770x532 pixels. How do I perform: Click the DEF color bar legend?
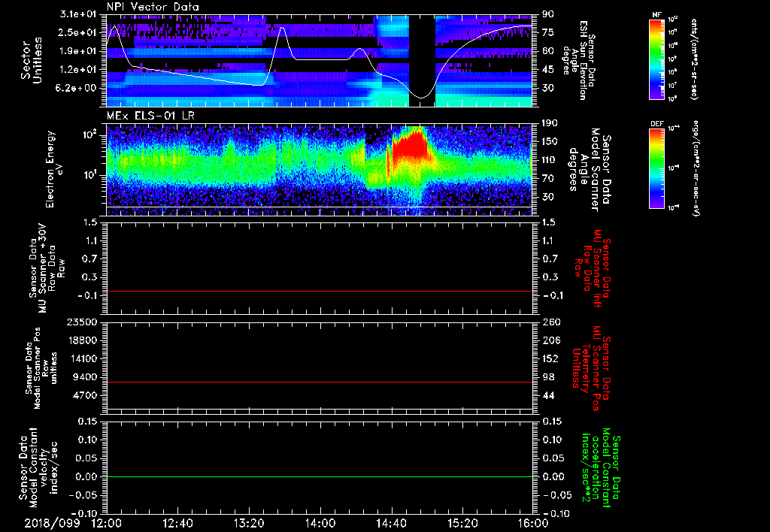click(657, 168)
